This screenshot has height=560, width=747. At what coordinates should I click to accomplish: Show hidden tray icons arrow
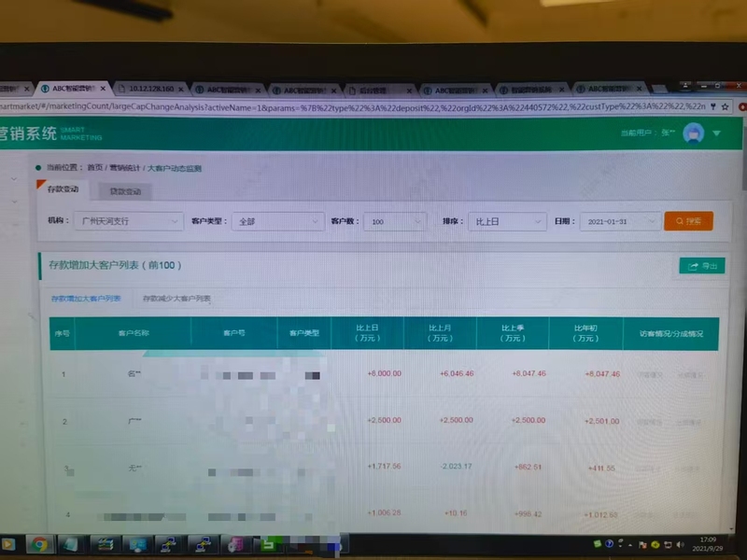tap(629, 545)
